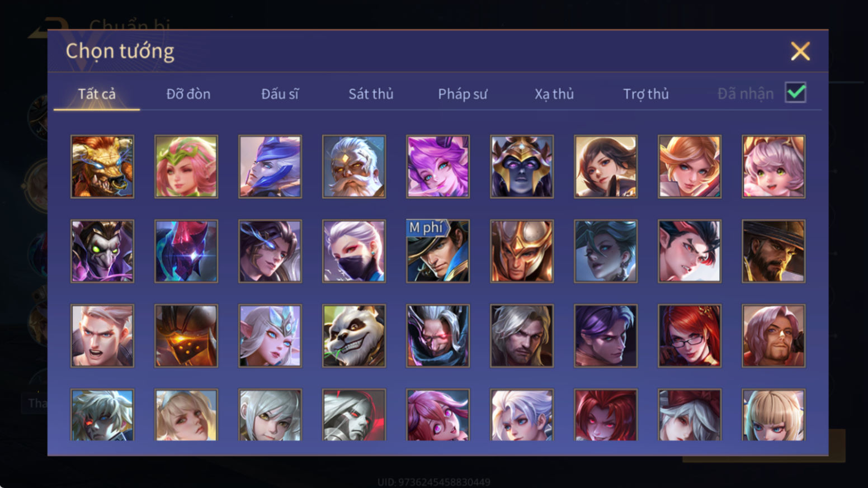Show the Xạ thủ heroes tab

click(x=554, y=94)
